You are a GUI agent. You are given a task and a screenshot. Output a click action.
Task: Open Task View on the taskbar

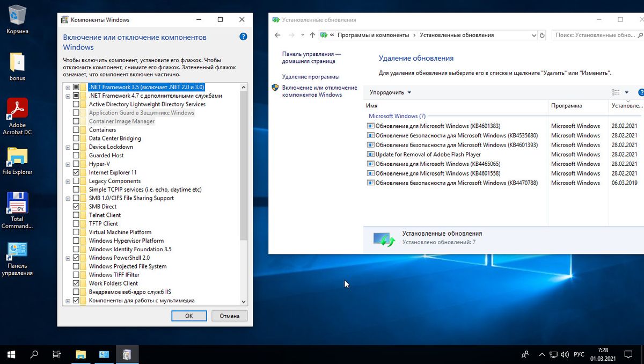56,354
